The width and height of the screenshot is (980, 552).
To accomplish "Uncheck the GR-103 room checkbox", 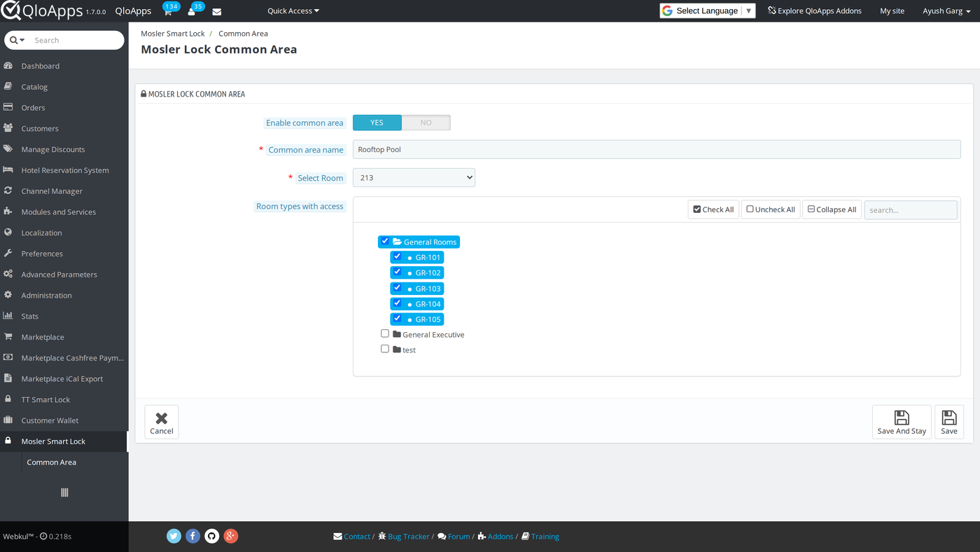I will (x=398, y=287).
